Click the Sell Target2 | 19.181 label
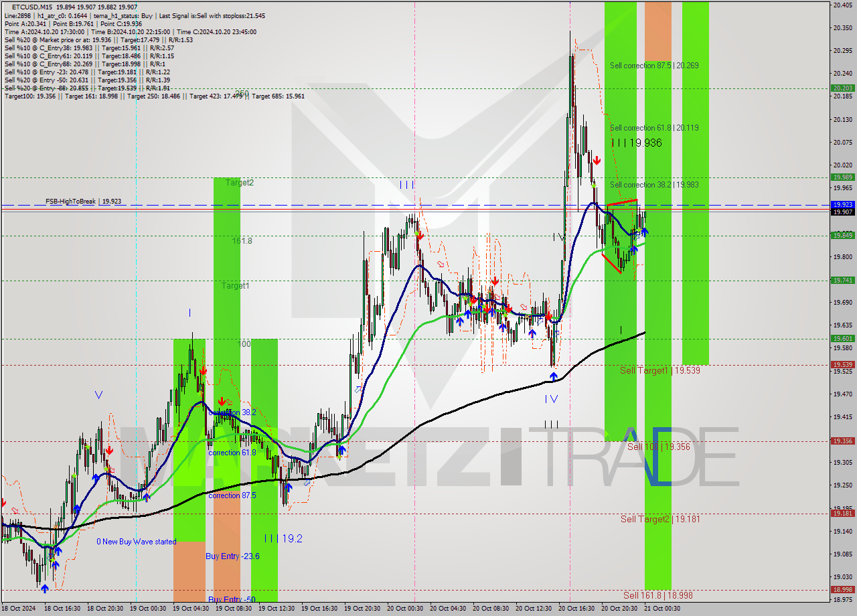Viewport: 857px width, 616px height. [660, 519]
